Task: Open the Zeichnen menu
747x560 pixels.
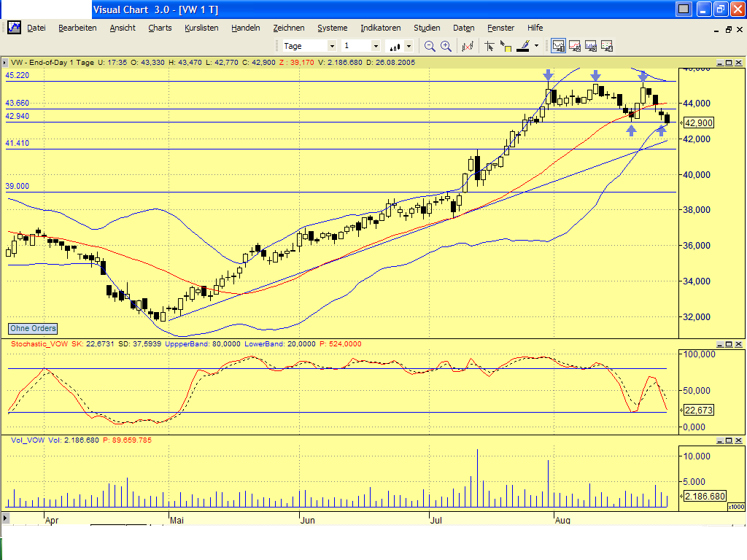Action: [x=289, y=28]
